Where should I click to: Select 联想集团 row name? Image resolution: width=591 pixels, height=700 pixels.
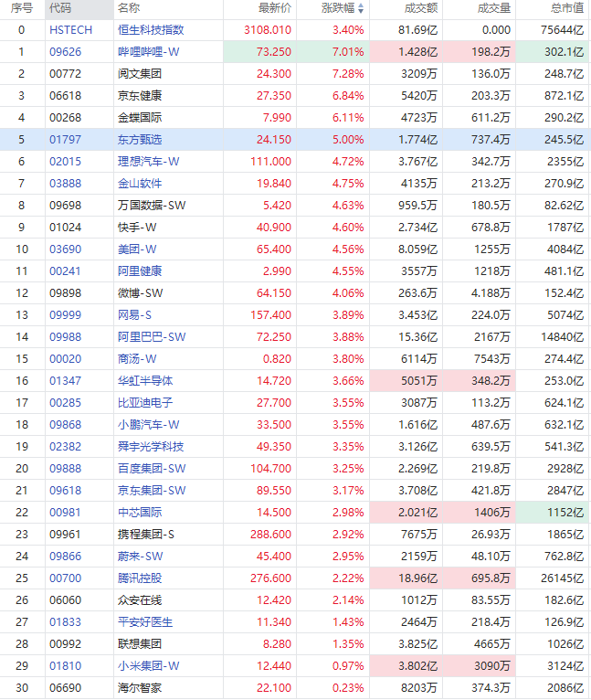pos(140,643)
